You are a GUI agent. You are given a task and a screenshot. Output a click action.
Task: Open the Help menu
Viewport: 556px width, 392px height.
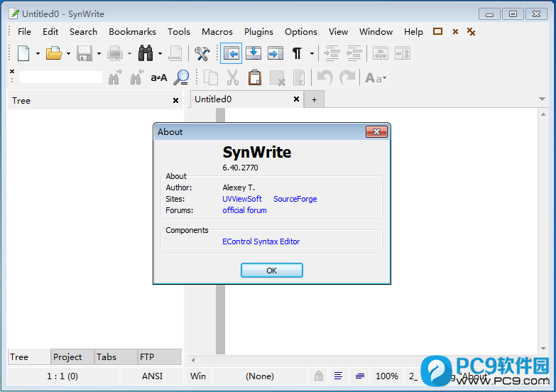tap(413, 32)
